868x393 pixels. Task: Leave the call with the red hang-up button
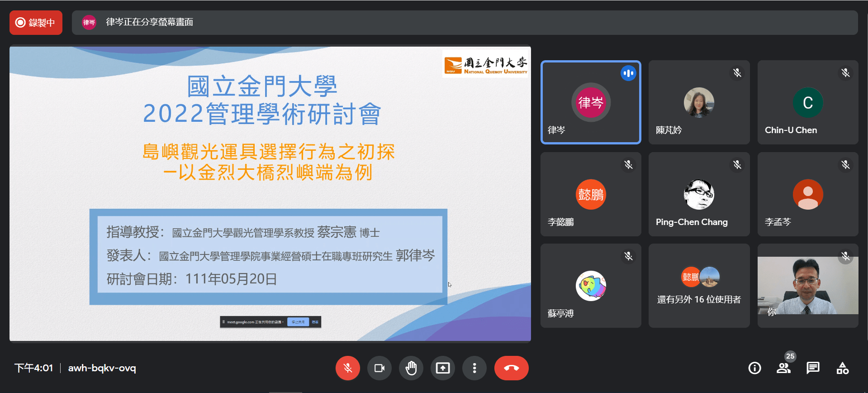click(512, 368)
